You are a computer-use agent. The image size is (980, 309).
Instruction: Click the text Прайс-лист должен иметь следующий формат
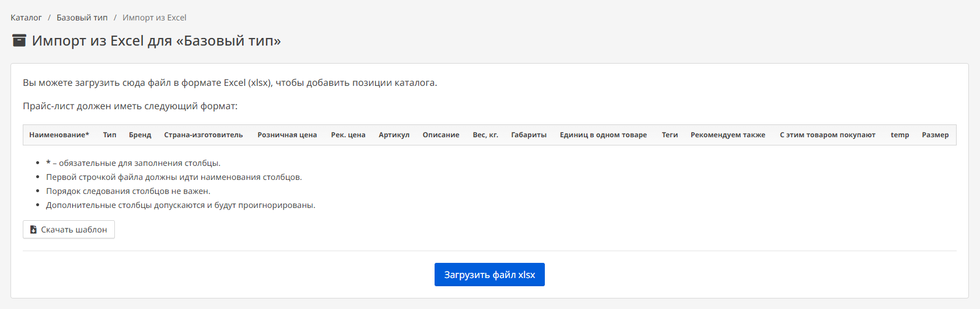pos(130,106)
